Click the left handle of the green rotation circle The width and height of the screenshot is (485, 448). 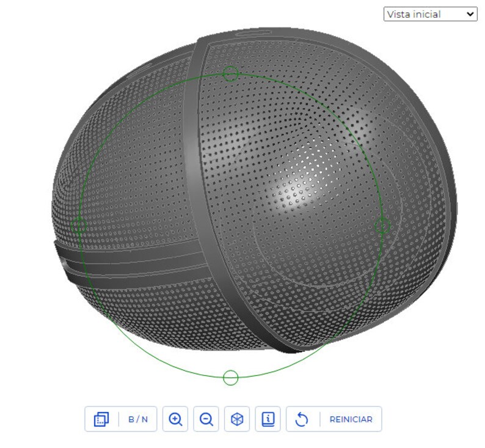[x=79, y=226]
